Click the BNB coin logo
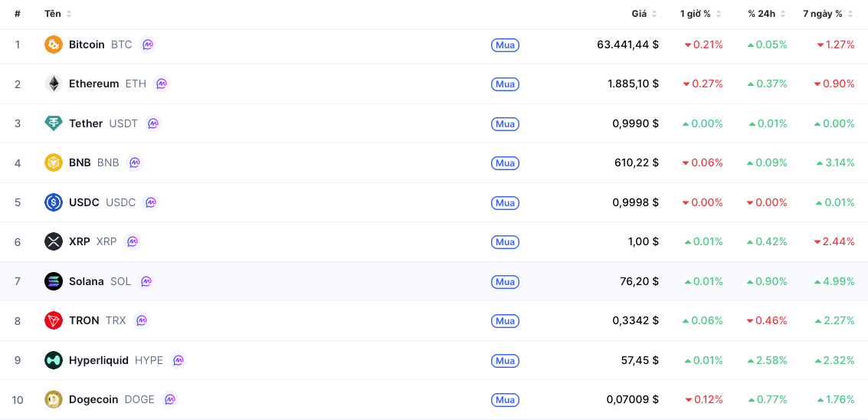 click(54, 163)
